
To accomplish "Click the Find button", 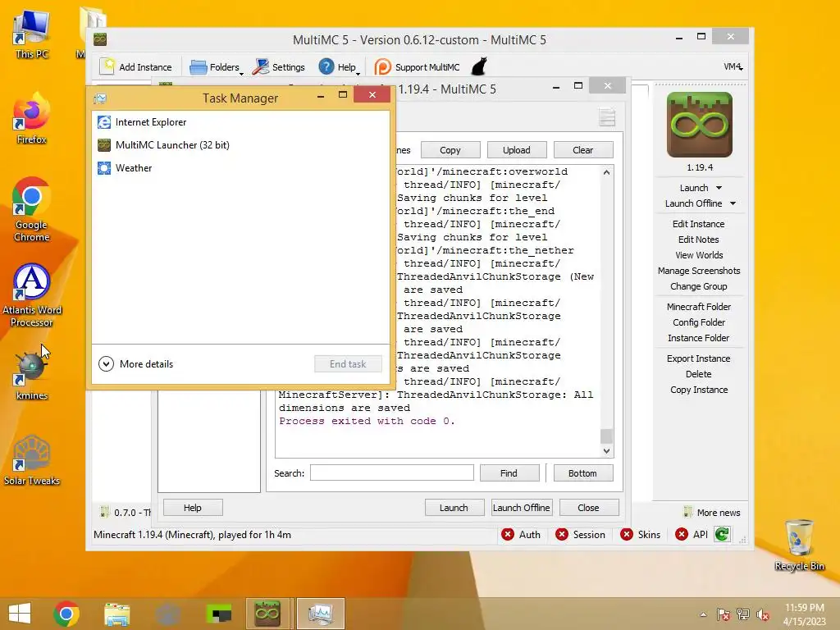I will [x=509, y=473].
